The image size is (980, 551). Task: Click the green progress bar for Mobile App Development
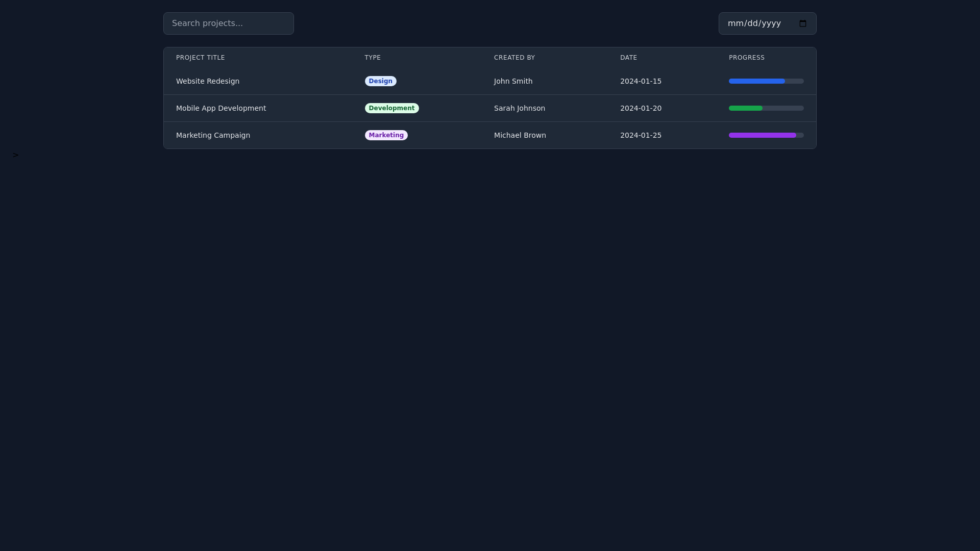[745, 108]
